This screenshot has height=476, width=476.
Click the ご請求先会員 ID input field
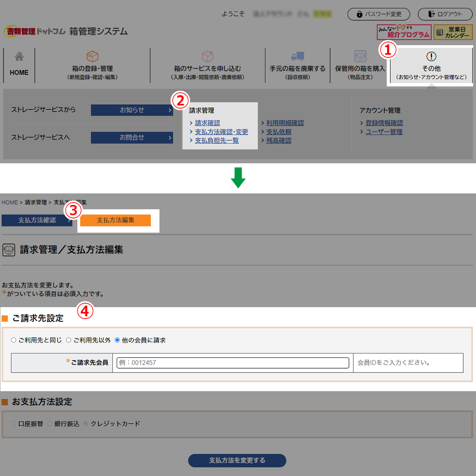click(x=233, y=363)
